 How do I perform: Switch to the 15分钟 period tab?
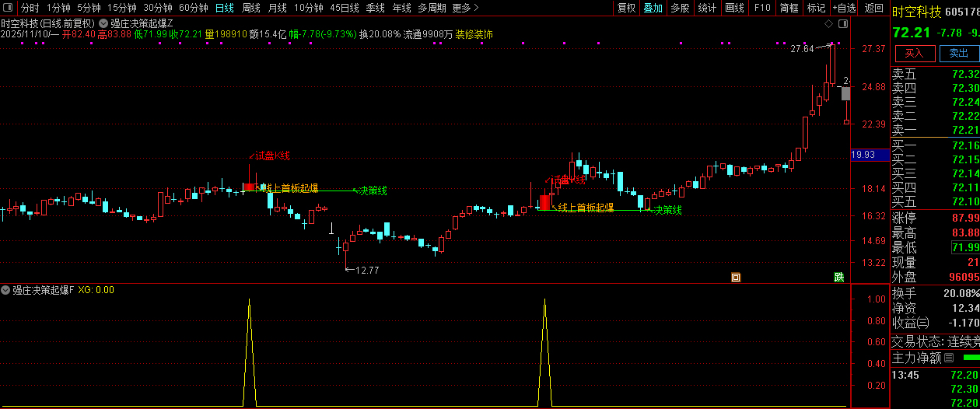click(122, 8)
